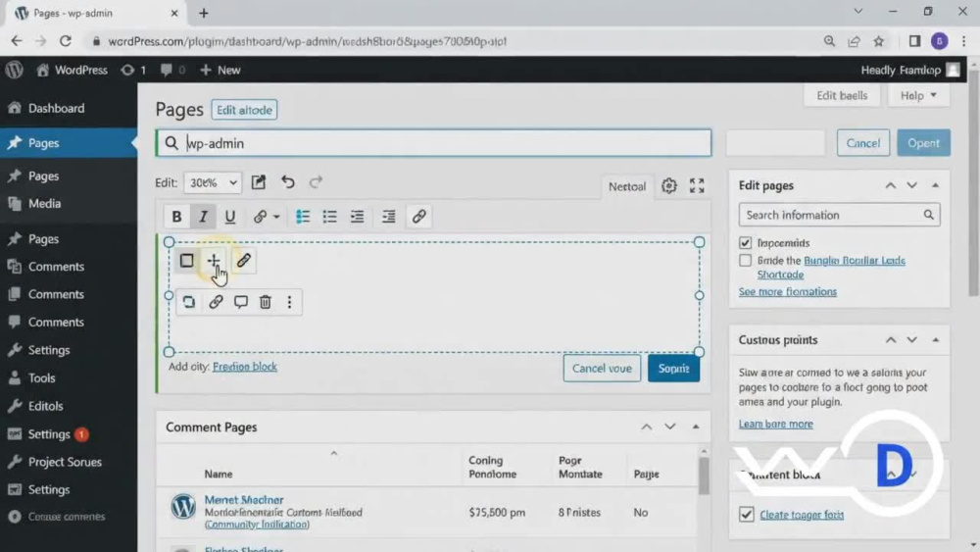Toggle fullscreen expand icon
Viewport: 980px width, 552px height.
point(697,185)
